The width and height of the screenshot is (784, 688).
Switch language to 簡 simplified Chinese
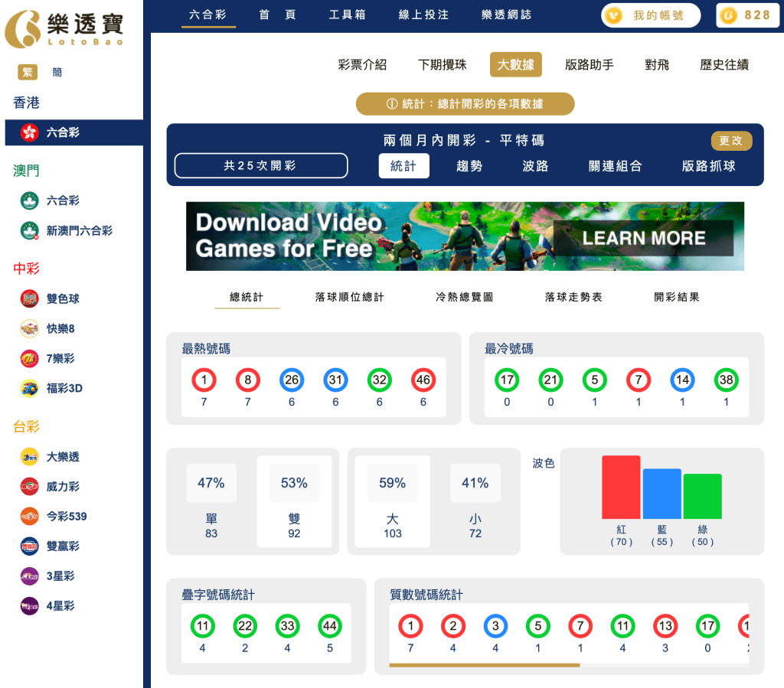click(57, 73)
